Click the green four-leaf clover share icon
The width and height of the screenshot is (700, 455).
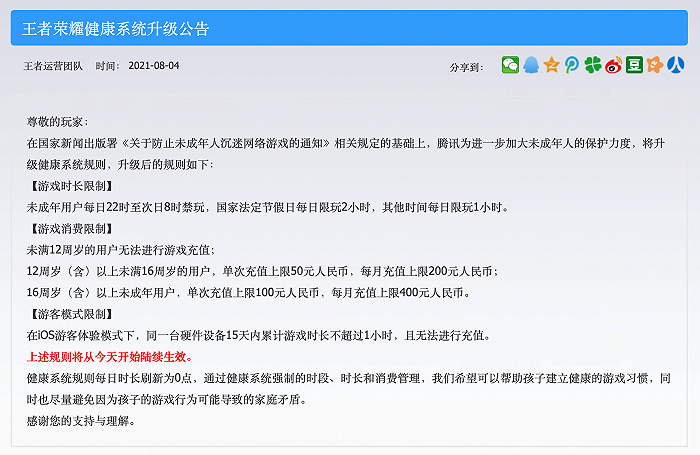(593, 65)
